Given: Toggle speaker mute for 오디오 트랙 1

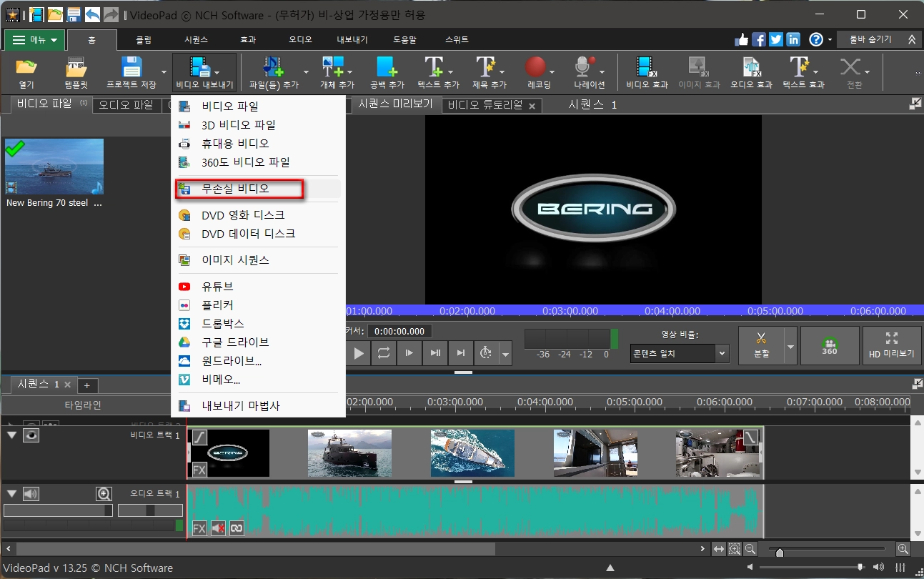Looking at the screenshot, I should click(31, 493).
